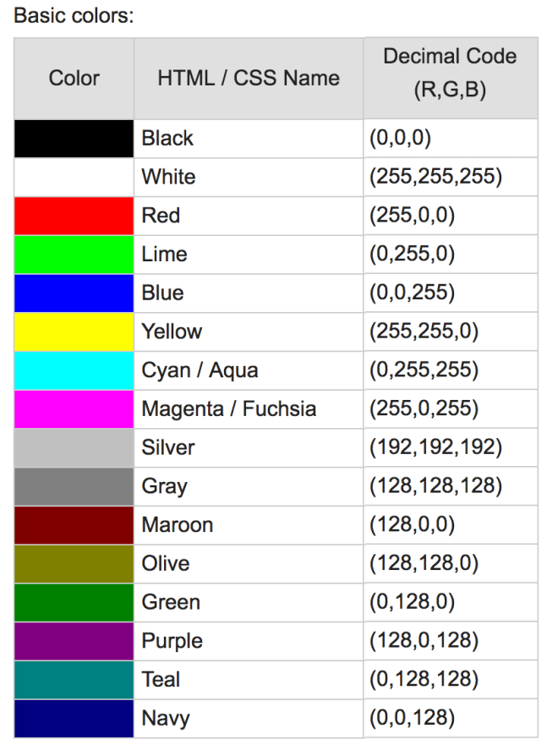
Task: Click the olive color swatch
Action: coord(74,563)
